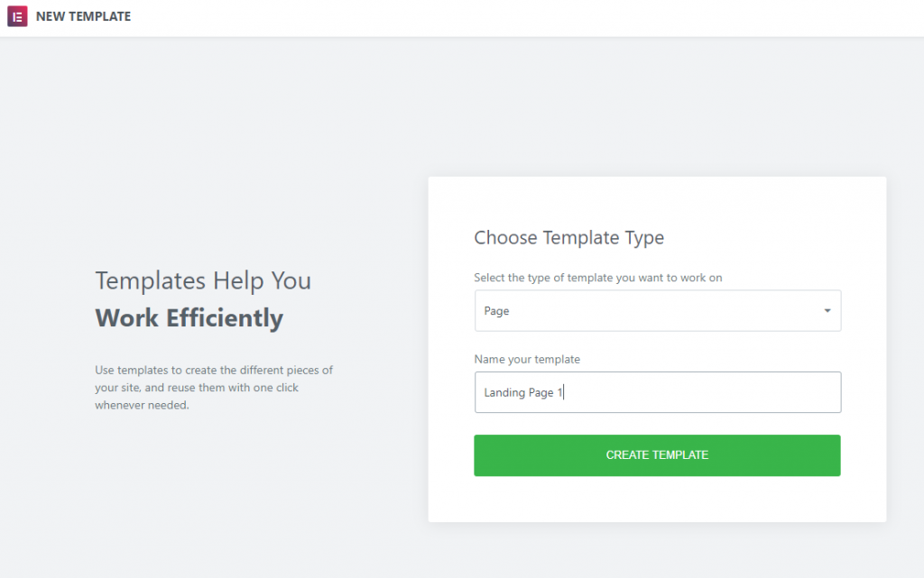Click the 'Use templates to create' description paragraph

(x=214, y=388)
